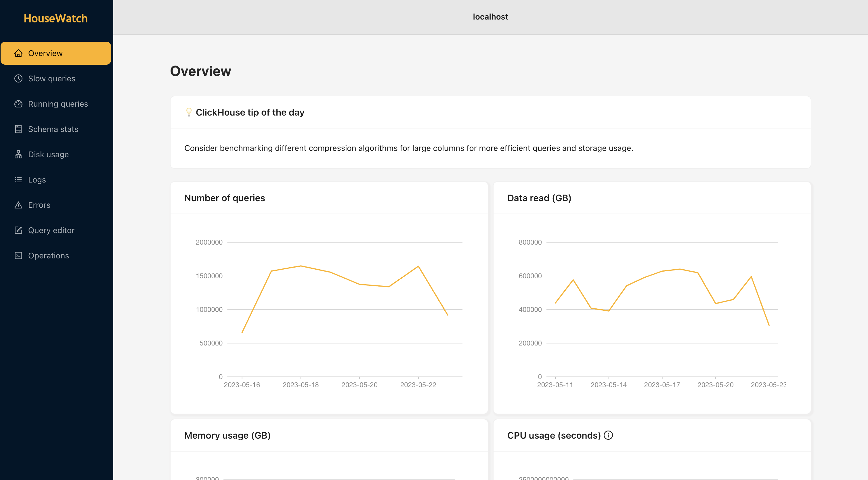Click the CPU usage info icon
Image resolution: width=868 pixels, height=480 pixels.
point(608,435)
